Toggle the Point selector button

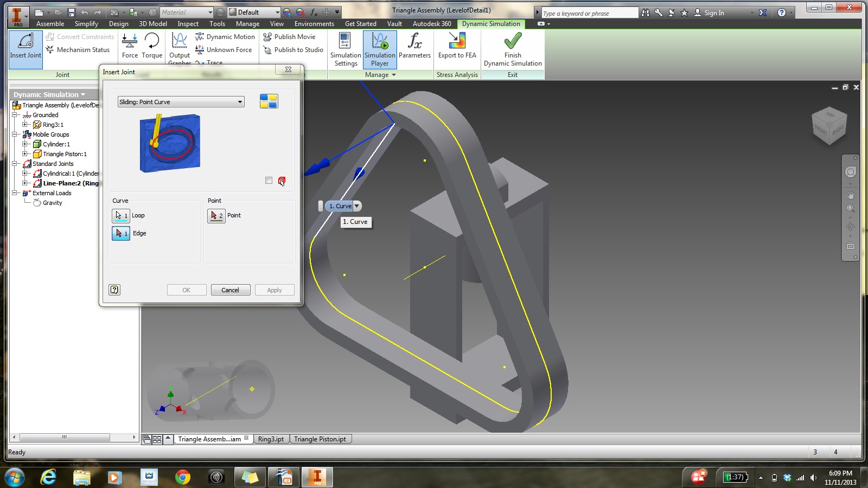(216, 216)
